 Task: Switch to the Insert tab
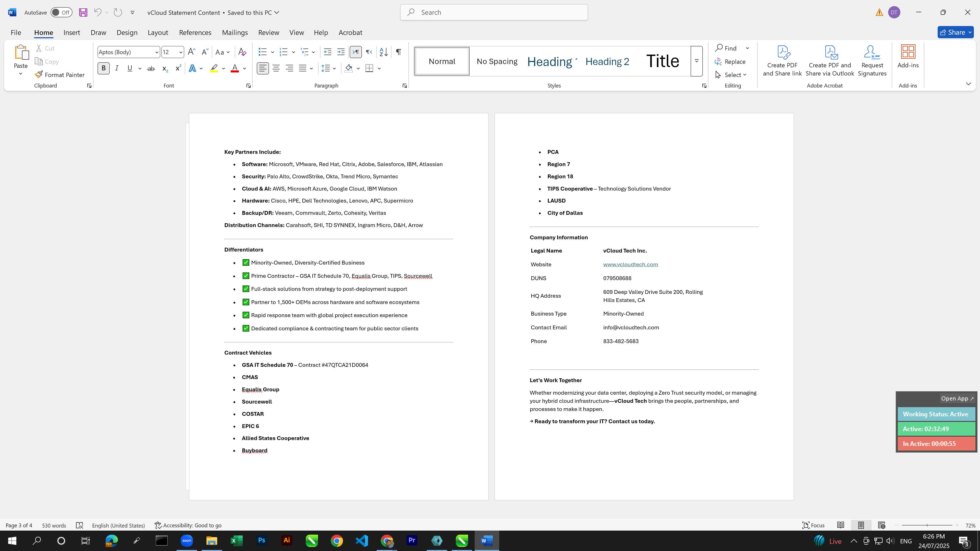pyautogui.click(x=71, y=32)
